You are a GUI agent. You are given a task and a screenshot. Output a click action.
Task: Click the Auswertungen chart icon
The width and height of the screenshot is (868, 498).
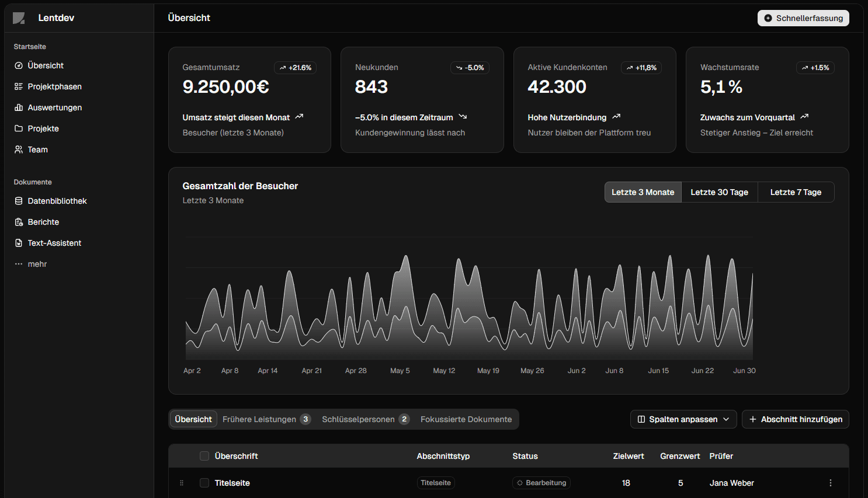pyautogui.click(x=19, y=107)
